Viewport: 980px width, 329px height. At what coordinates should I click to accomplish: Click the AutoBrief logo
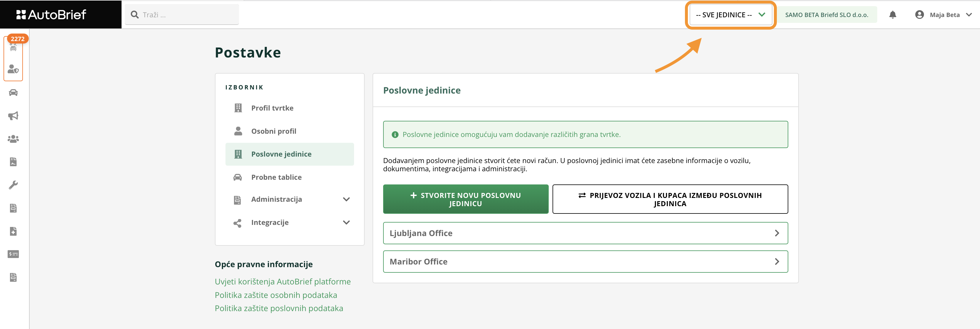pyautogui.click(x=51, y=15)
